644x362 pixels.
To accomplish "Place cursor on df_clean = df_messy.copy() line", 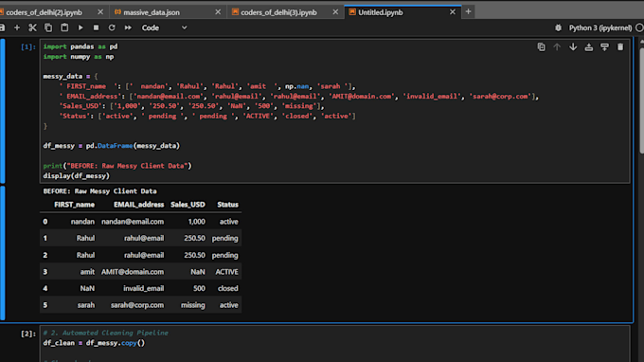I will click(94, 343).
